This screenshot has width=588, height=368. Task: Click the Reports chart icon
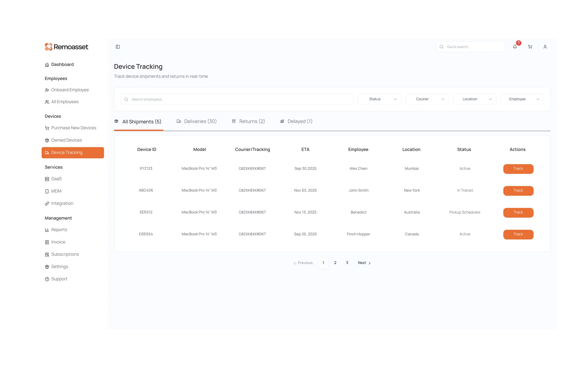[x=47, y=230]
